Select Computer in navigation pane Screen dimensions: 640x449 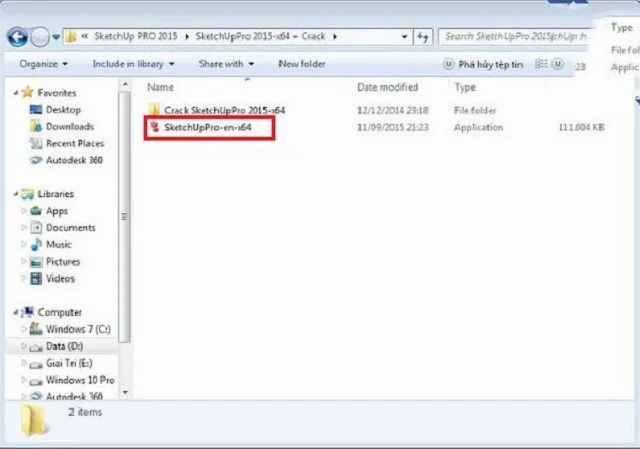point(60,312)
